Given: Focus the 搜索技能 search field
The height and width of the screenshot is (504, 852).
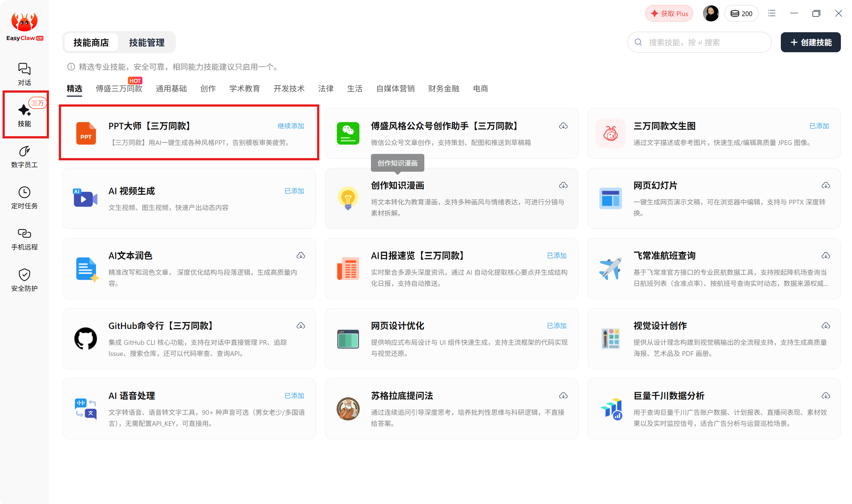Looking at the screenshot, I should pyautogui.click(x=699, y=42).
